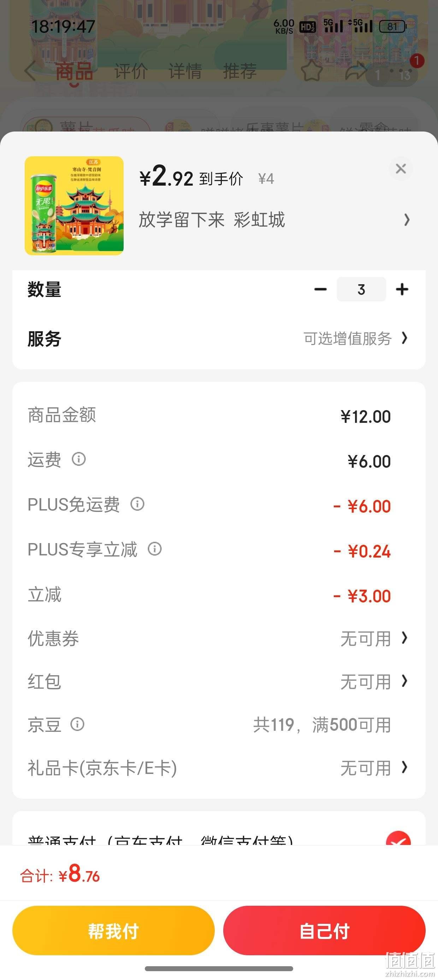Decrease quantity with the minus button
The image size is (438, 980).
tap(320, 290)
